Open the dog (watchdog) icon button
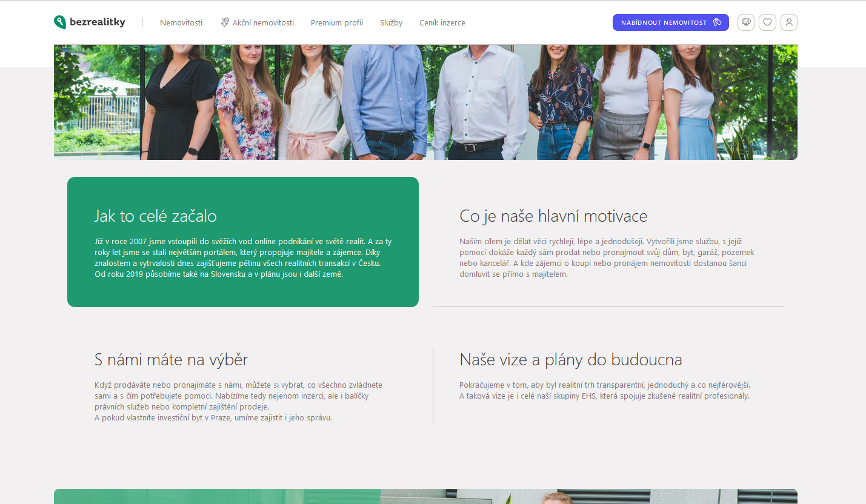The width and height of the screenshot is (866, 504). coord(746,22)
